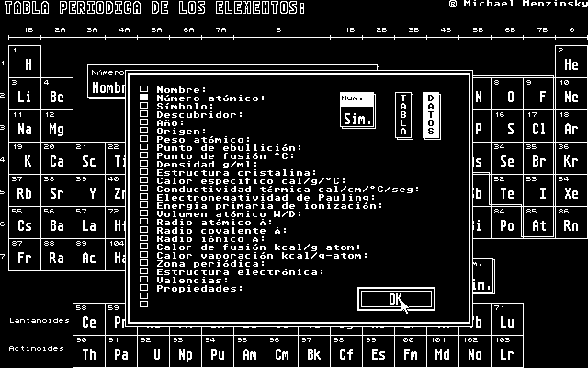Choose the Xenon (Xe) cell
Screen dimensions: 588x368
click(x=571, y=190)
